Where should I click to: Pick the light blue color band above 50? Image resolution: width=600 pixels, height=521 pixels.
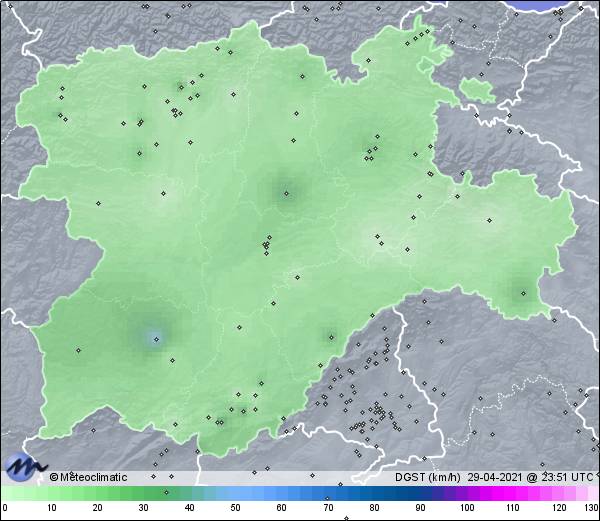[235, 493]
